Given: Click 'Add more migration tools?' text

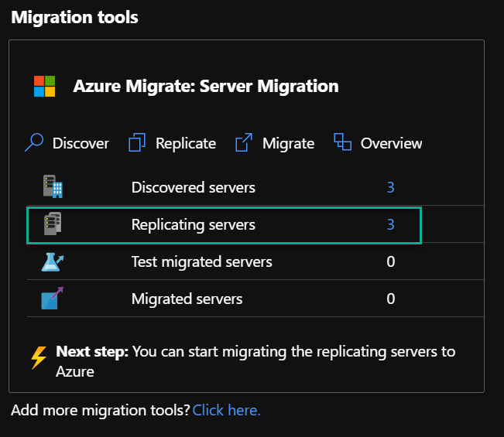Looking at the screenshot, I should tap(101, 410).
